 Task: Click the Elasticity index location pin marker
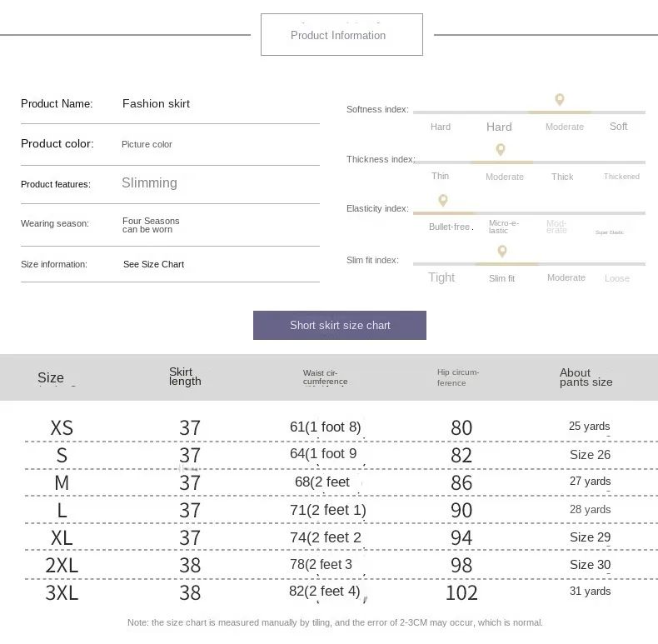pyautogui.click(x=443, y=200)
